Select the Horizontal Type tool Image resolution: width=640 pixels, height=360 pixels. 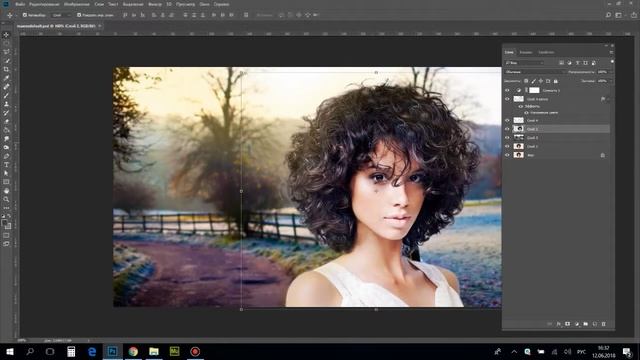(6, 165)
